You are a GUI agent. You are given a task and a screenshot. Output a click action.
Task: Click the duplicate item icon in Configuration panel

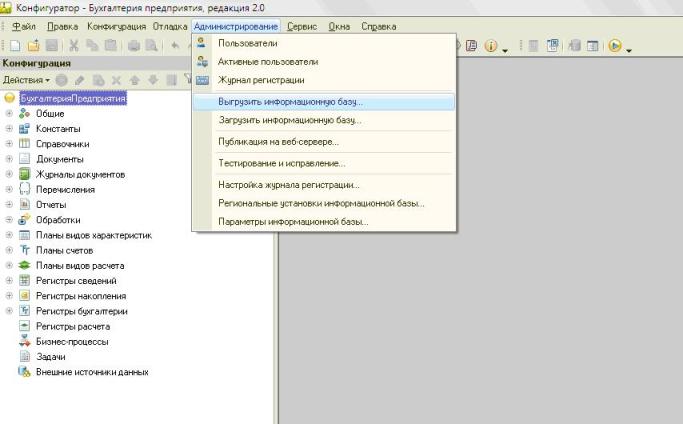[98, 80]
